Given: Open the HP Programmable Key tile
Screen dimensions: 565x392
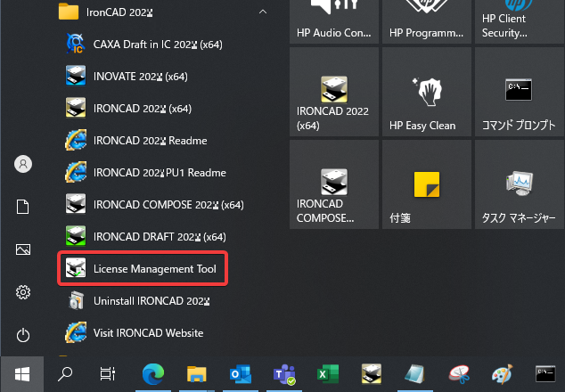Looking at the screenshot, I should [427, 22].
